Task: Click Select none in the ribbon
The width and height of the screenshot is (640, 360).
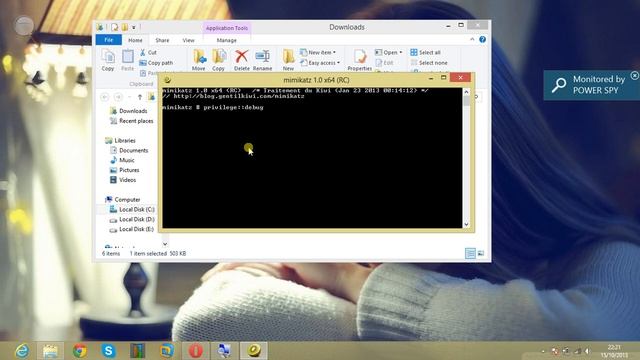Action: [429, 63]
